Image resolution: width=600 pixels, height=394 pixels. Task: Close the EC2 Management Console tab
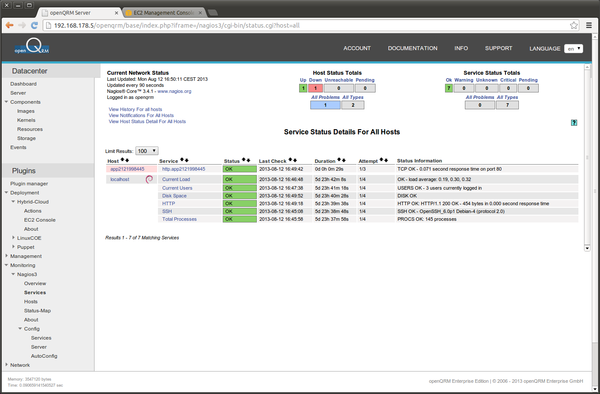coord(200,13)
